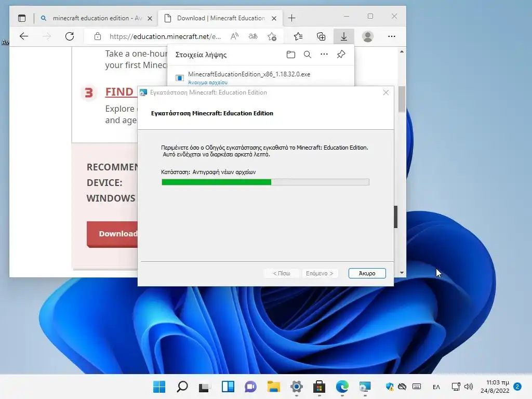Refresh the current page
Viewport: 532px width, 399px height.
pyautogui.click(x=70, y=36)
